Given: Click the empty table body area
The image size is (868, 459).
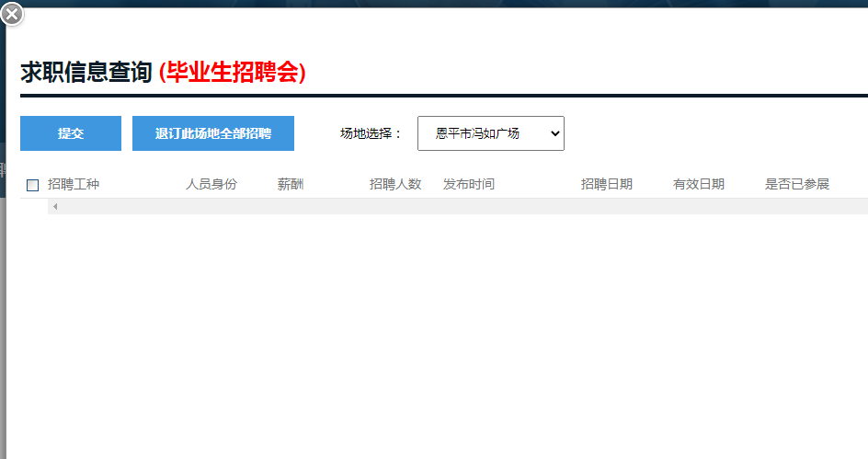Looking at the screenshot, I should (441, 331).
